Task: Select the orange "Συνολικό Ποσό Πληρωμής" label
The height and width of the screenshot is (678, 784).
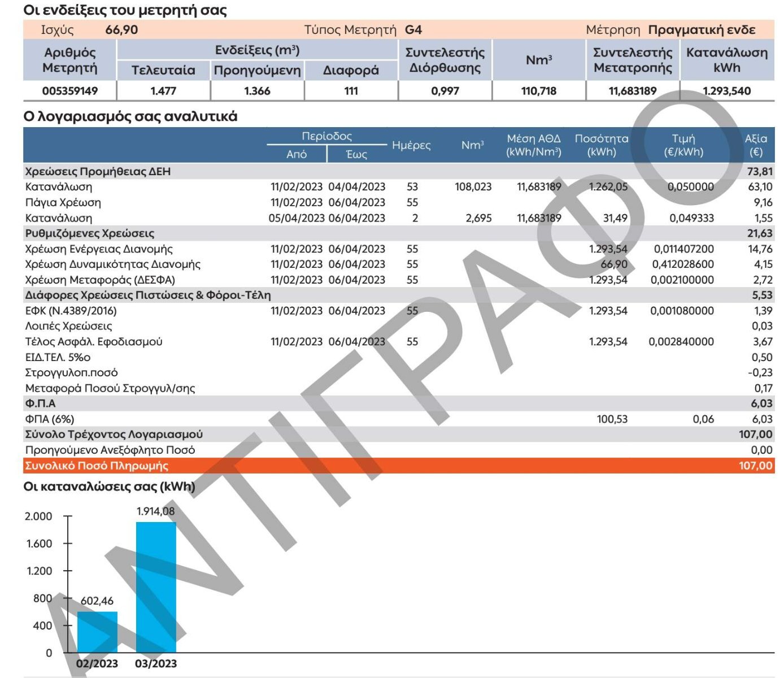Action: pyautogui.click(x=97, y=466)
